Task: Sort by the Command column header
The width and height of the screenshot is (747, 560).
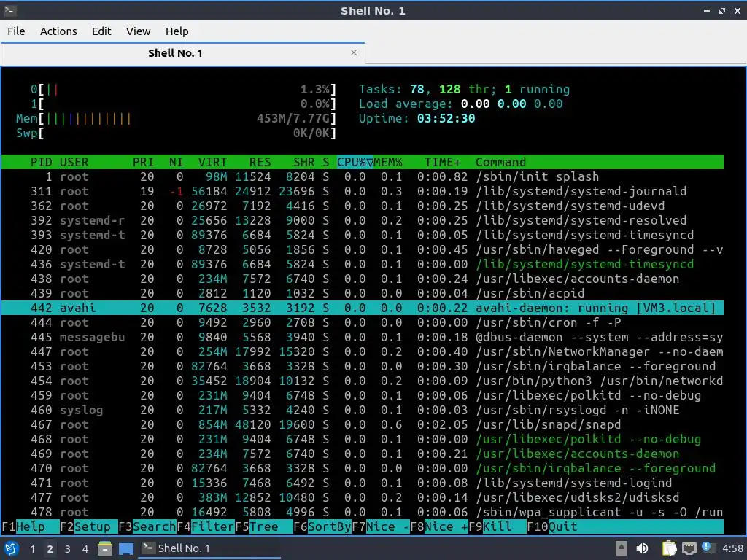Action: [500, 162]
